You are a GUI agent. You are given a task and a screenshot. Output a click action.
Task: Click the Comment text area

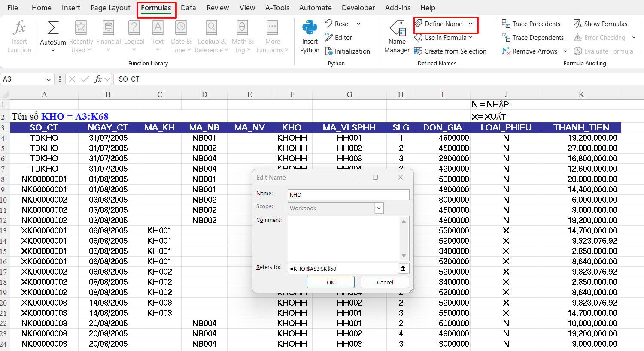click(344, 238)
